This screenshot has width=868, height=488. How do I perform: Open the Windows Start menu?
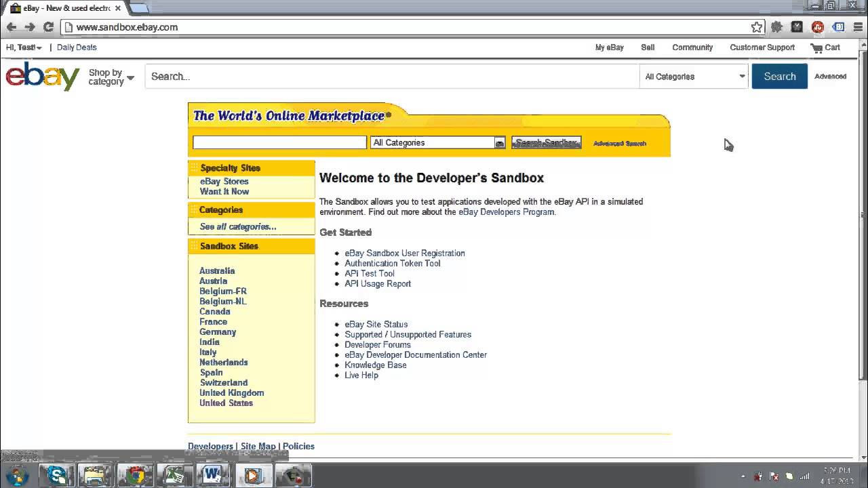click(x=17, y=475)
